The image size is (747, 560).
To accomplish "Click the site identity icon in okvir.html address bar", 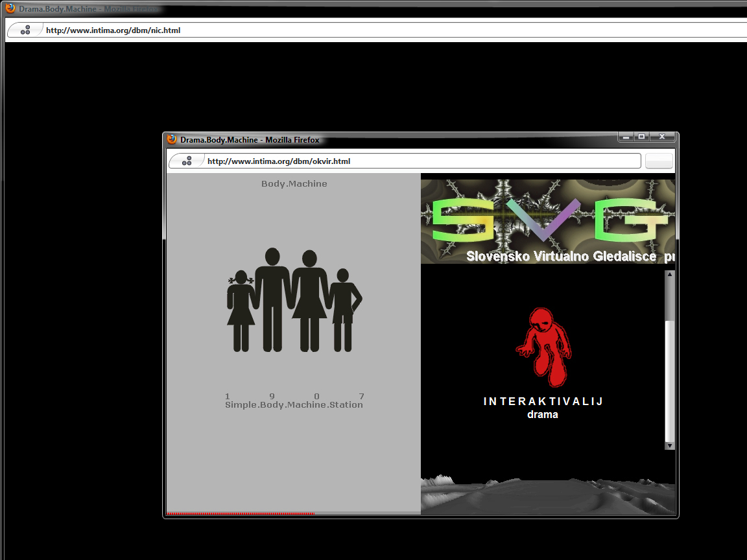I will pos(187,161).
